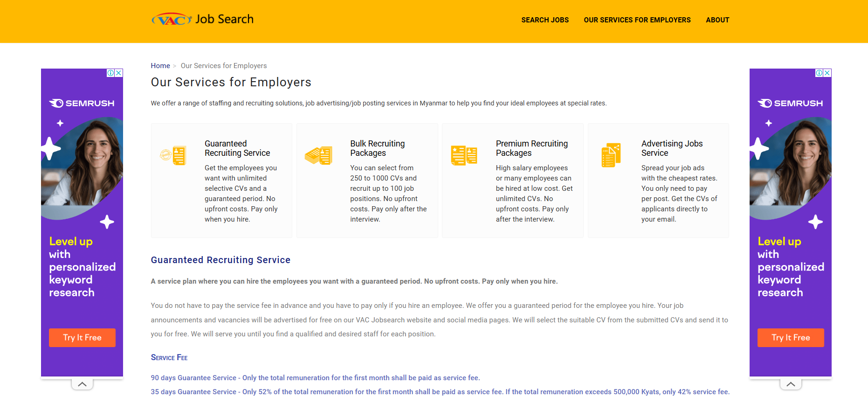The image size is (868, 404).
Task: Open the About menu item
Action: (717, 20)
